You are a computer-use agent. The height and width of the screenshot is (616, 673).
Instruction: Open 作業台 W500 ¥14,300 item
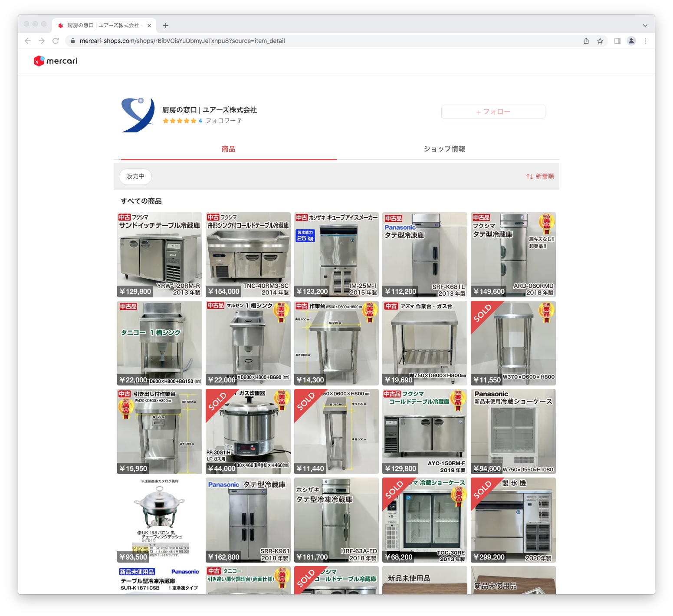(x=336, y=343)
